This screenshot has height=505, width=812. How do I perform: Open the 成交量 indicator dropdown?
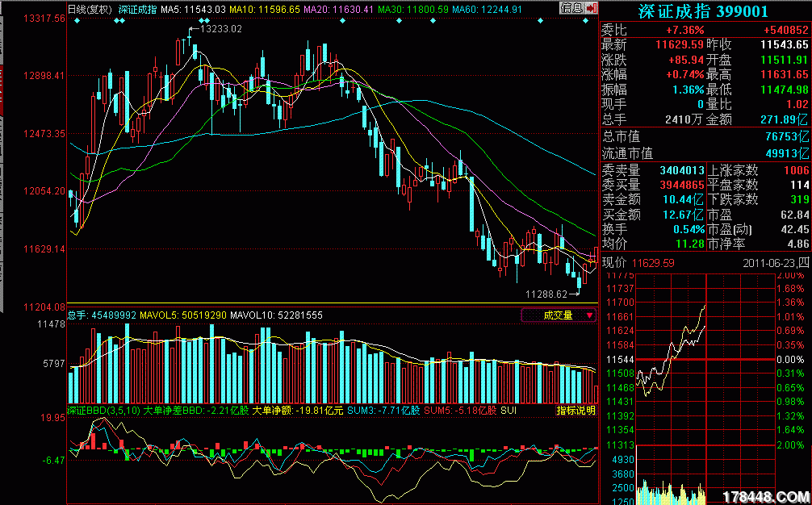pos(559,315)
